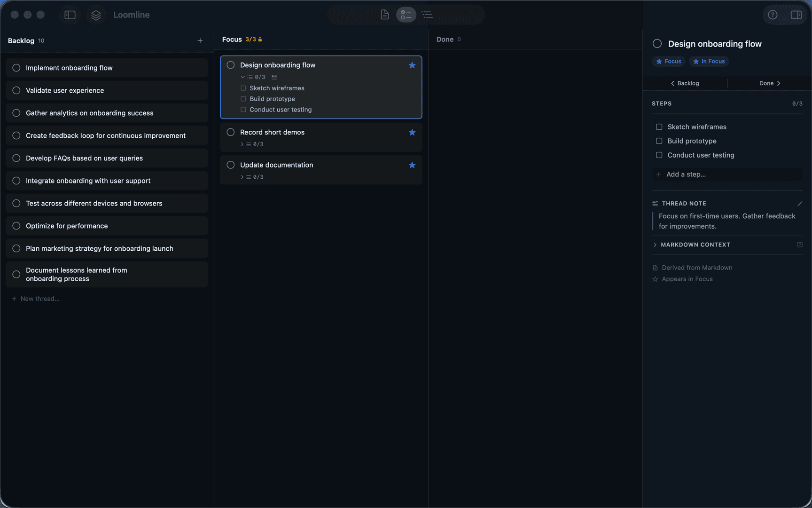The height and width of the screenshot is (508, 812).
Task: Expand subtasks under Record short demos
Action: point(242,144)
